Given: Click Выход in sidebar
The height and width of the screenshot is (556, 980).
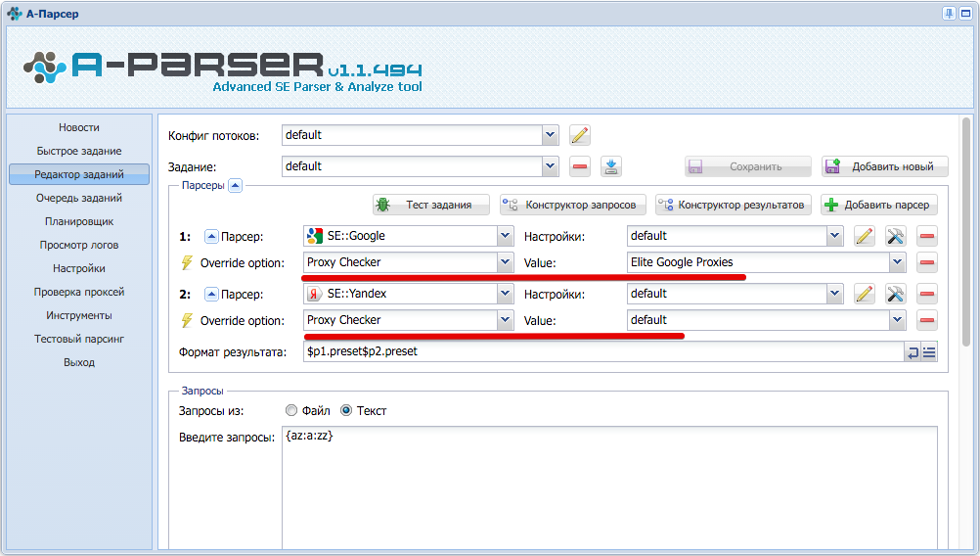Looking at the screenshot, I should click(79, 362).
